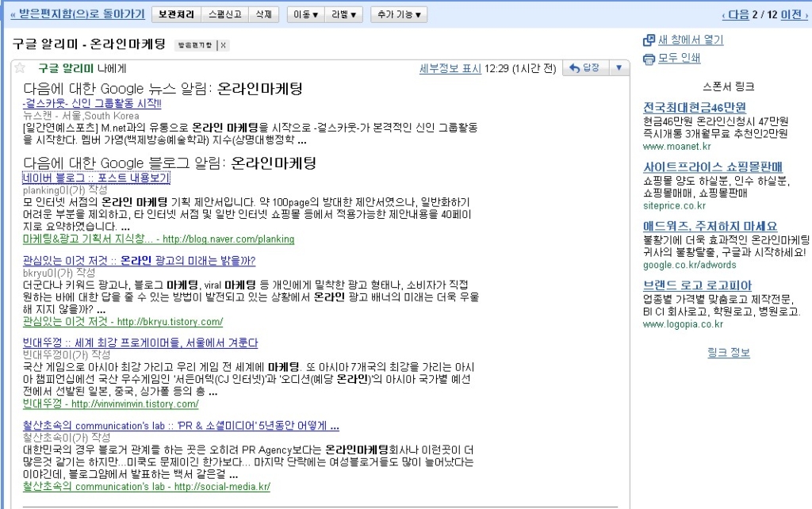This screenshot has width=812, height=509.
Task: Open sponsored link 브랜드 로고 로고피아
Action: pyautogui.click(x=697, y=285)
